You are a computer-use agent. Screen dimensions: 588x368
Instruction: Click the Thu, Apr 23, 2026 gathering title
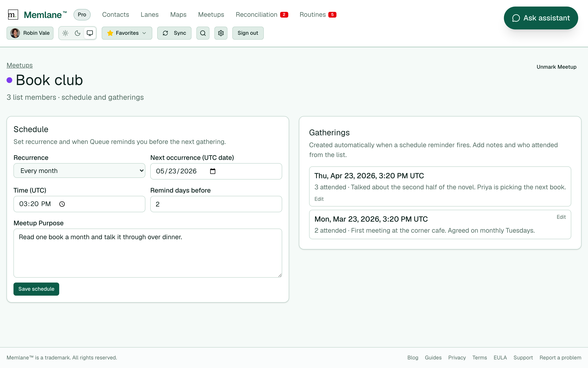[369, 176]
